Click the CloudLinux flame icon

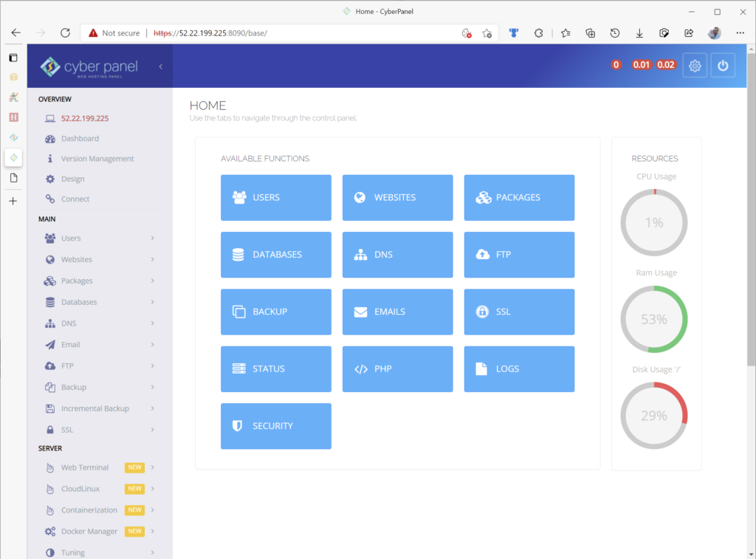(x=50, y=489)
